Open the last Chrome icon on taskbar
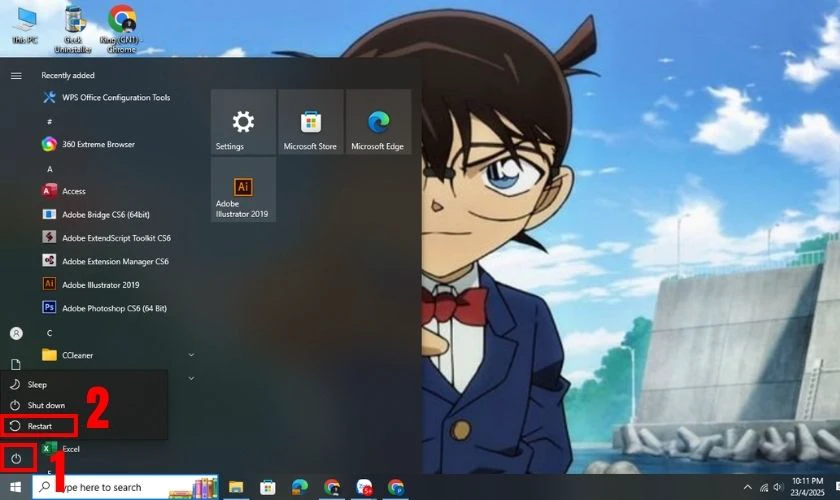The image size is (840, 500). coord(396,487)
